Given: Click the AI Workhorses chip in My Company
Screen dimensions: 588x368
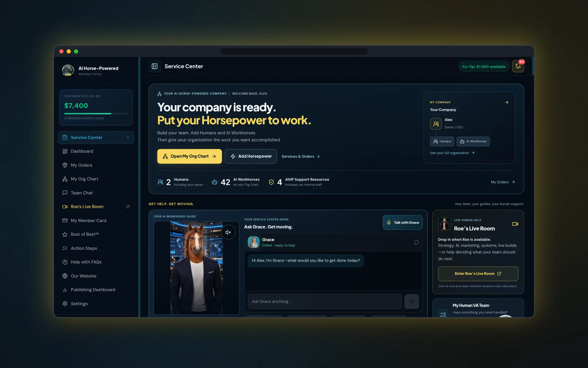Looking at the screenshot, I should 473,141.
